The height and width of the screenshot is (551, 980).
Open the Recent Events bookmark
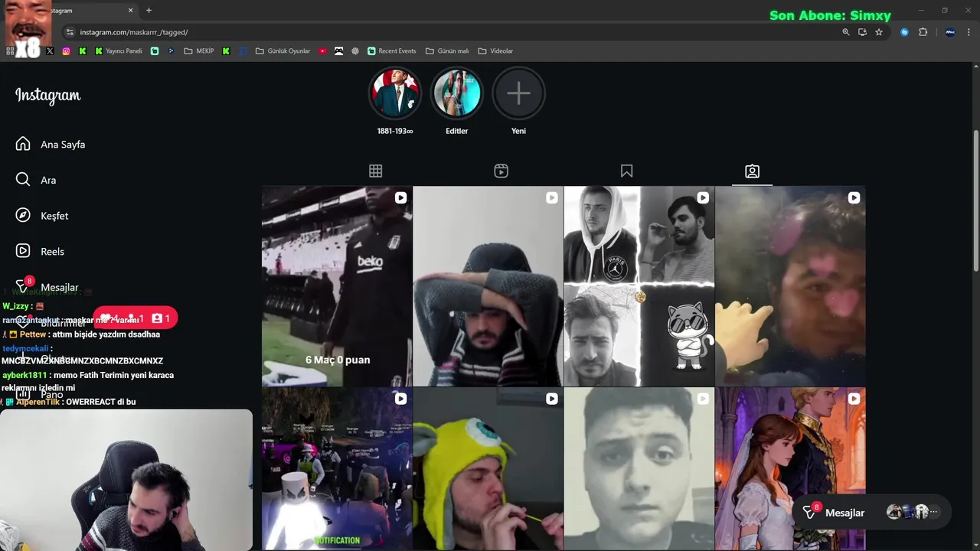pos(391,51)
